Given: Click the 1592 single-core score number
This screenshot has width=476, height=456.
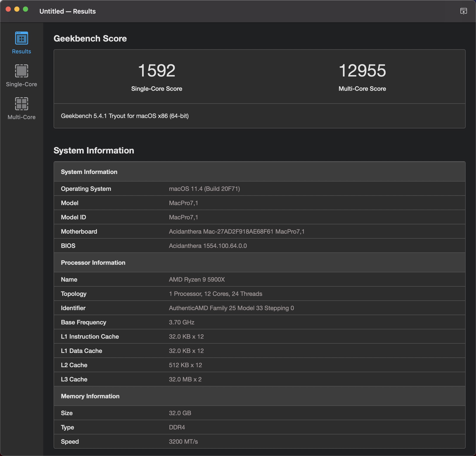Looking at the screenshot, I should pyautogui.click(x=157, y=71).
